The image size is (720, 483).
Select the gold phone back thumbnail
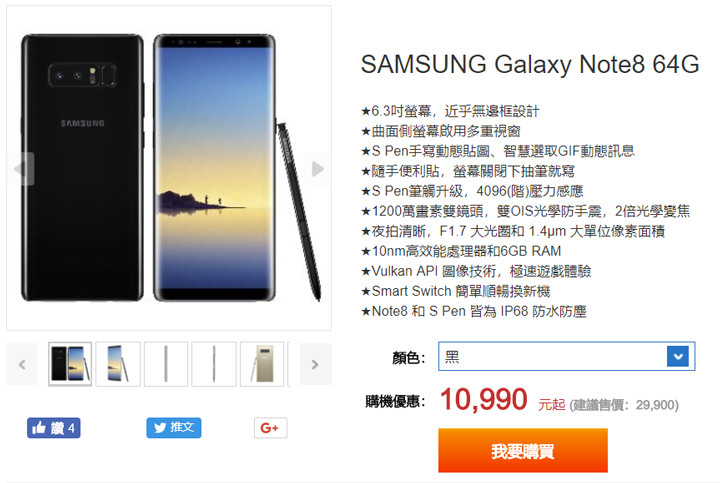262,364
